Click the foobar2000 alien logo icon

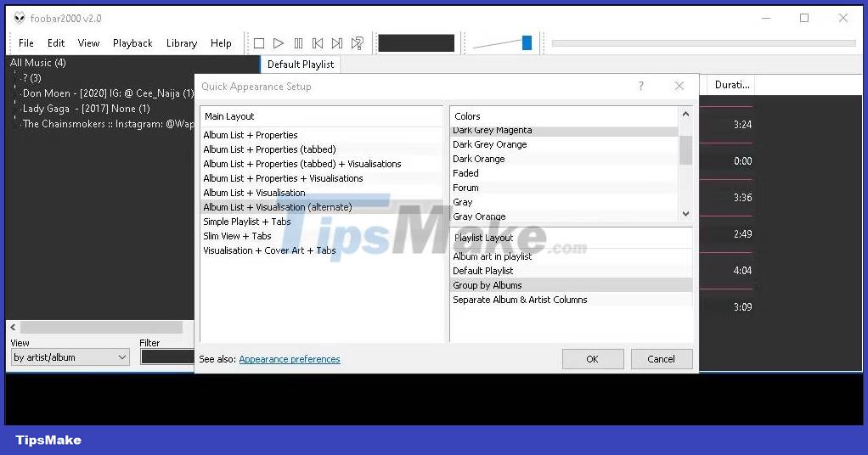pyautogui.click(x=20, y=19)
